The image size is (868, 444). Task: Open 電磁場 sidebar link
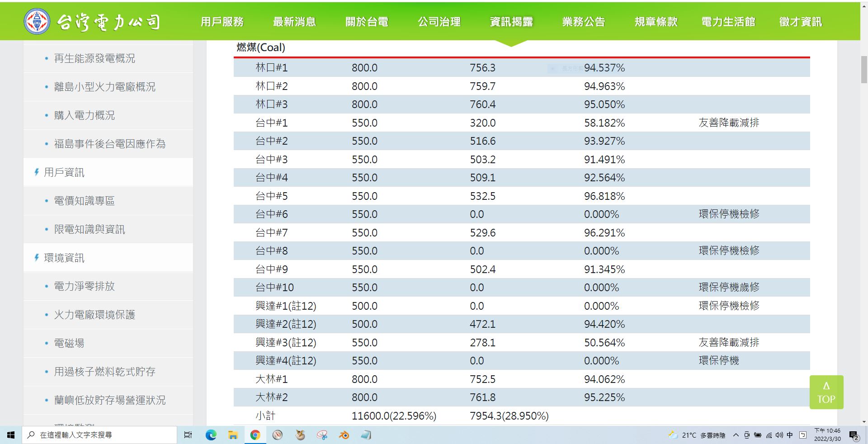69,343
